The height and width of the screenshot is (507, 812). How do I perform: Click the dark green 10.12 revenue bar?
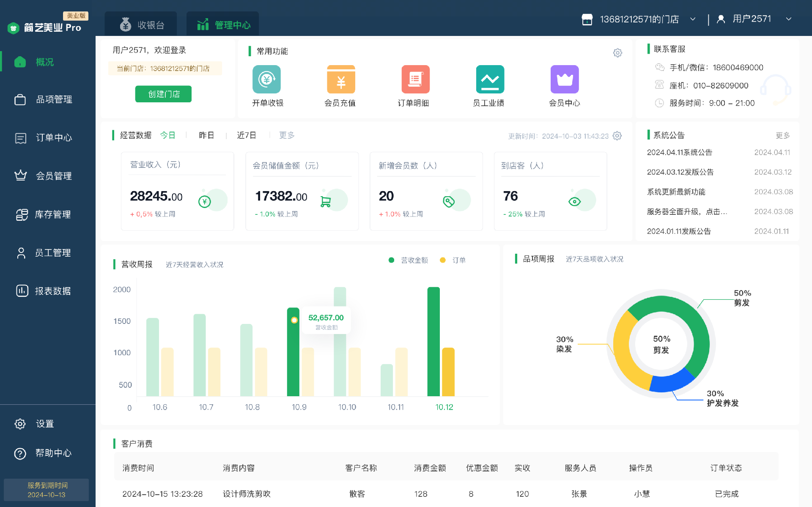[433, 341]
